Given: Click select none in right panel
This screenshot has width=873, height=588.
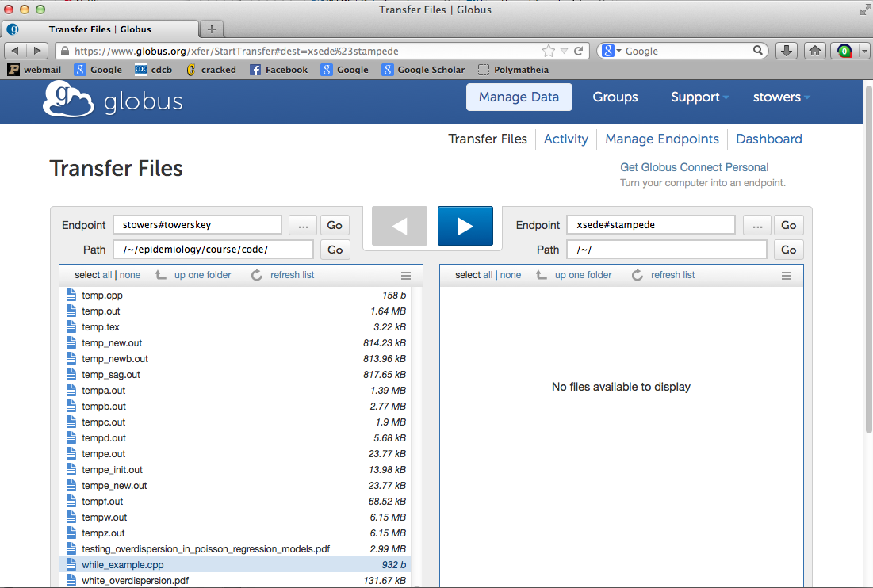Looking at the screenshot, I should 511,275.
